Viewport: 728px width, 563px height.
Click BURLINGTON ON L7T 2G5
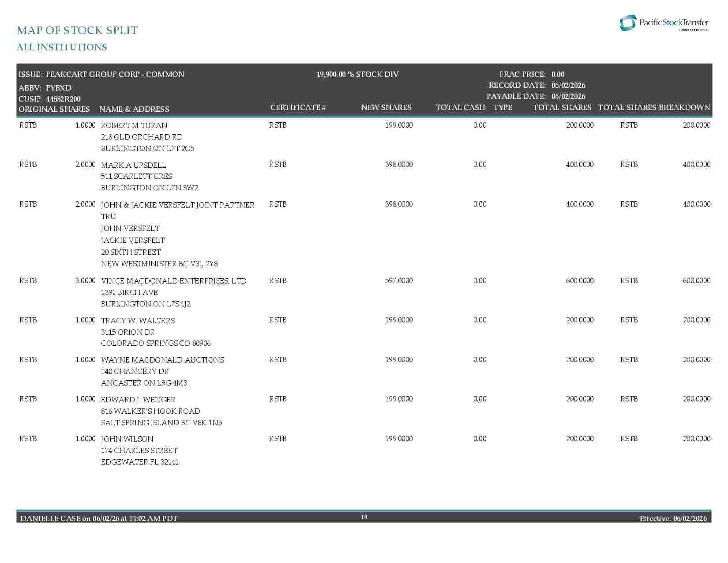tap(148, 148)
